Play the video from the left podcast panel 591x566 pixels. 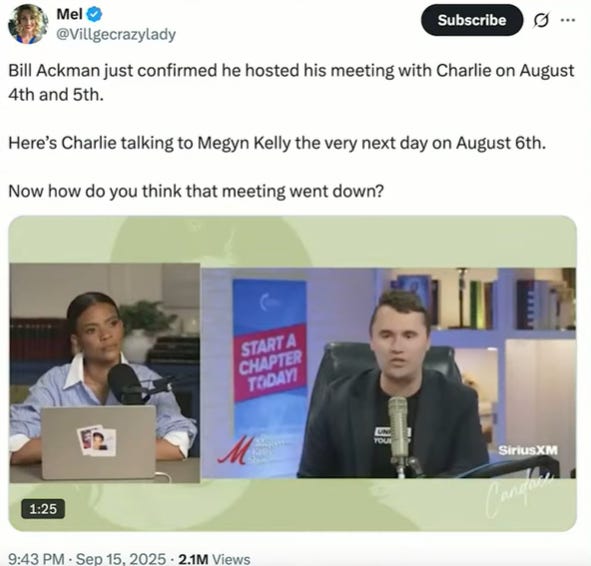[x=105, y=373]
